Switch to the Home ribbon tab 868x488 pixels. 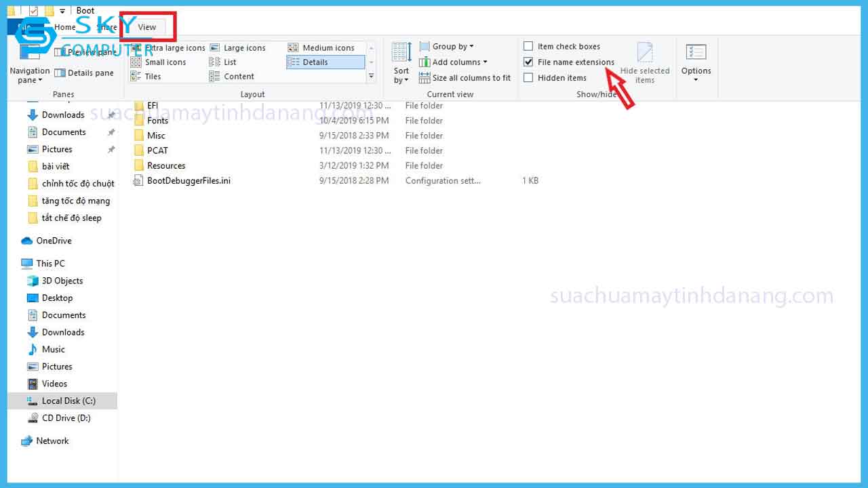tap(65, 27)
